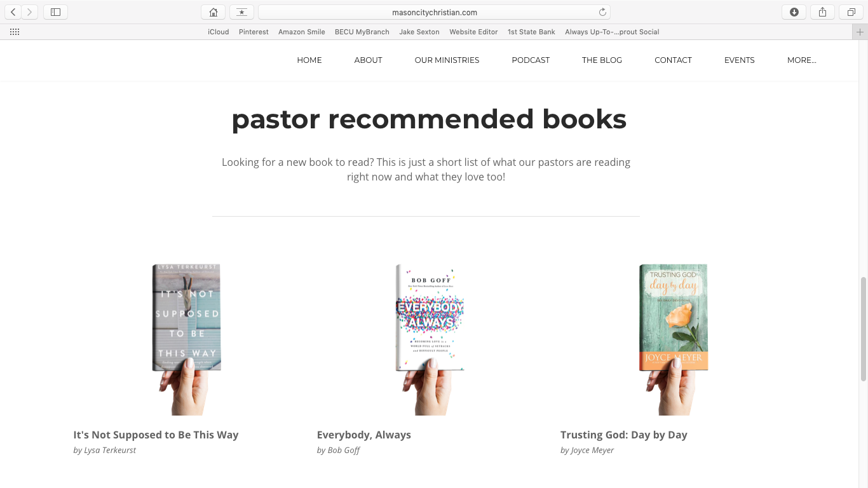The height and width of the screenshot is (488, 868).
Task: Show downloads with the download icon
Action: (x=794, y=12)
